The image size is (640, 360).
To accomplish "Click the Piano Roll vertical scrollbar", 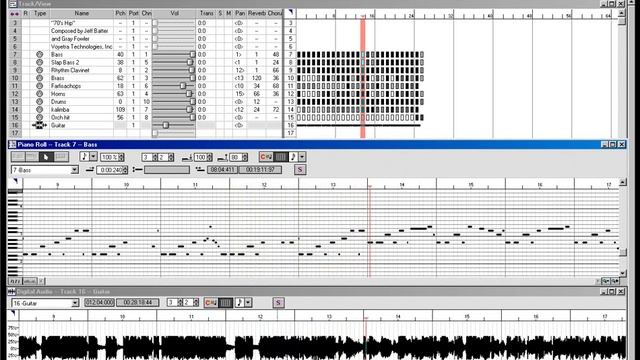I will [x=623, y=227].
